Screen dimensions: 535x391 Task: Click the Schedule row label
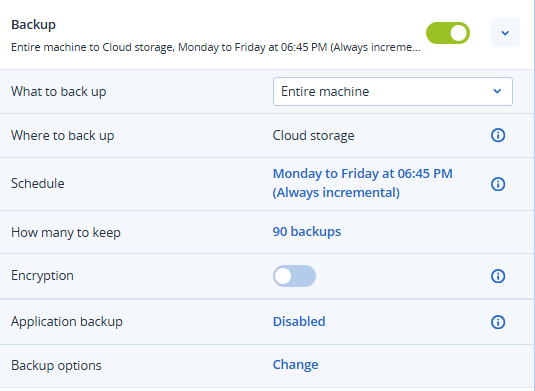(x=38, y=184)
